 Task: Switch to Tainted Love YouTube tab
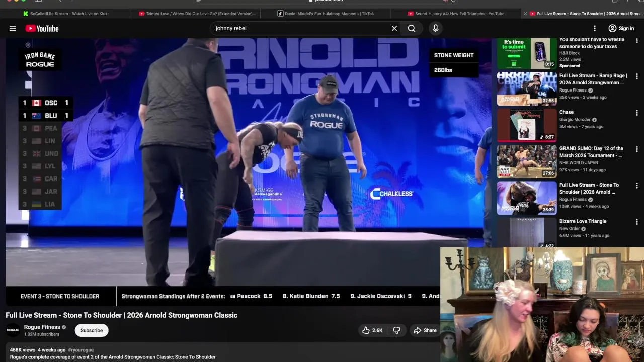point(197,14)
